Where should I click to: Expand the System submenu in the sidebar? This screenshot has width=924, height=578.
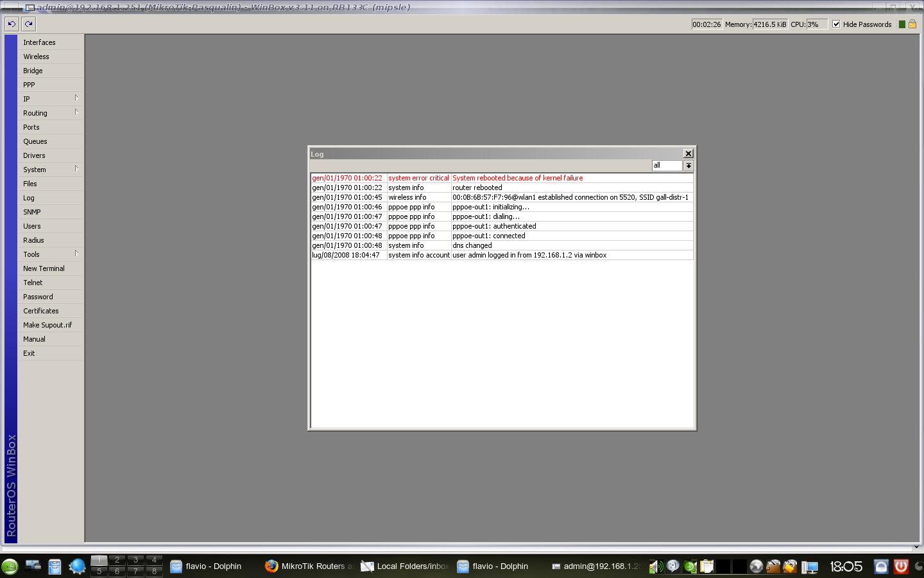pyautogui.click(x=38, y=170)
